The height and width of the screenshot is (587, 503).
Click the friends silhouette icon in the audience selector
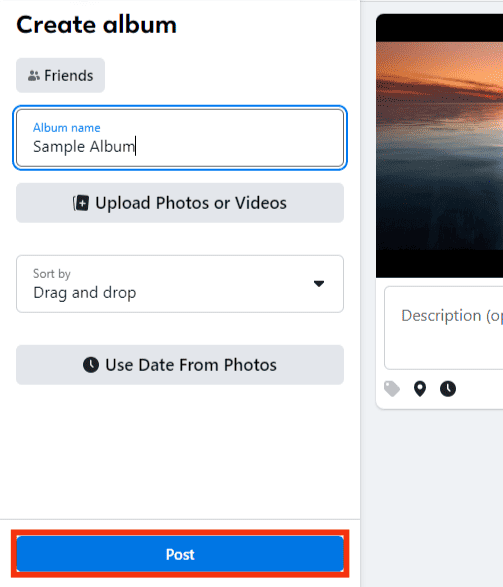34,76
